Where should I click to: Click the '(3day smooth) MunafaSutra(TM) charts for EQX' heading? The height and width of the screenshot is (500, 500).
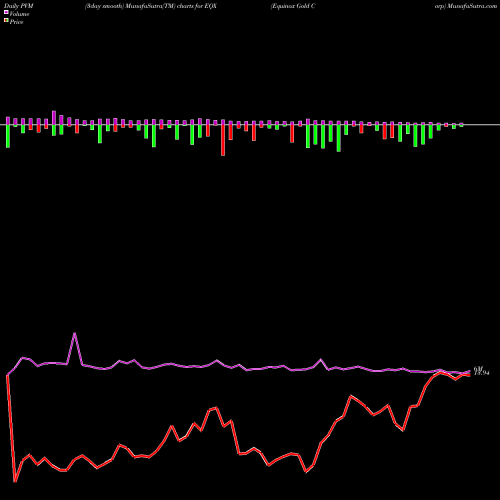(151, 6)
